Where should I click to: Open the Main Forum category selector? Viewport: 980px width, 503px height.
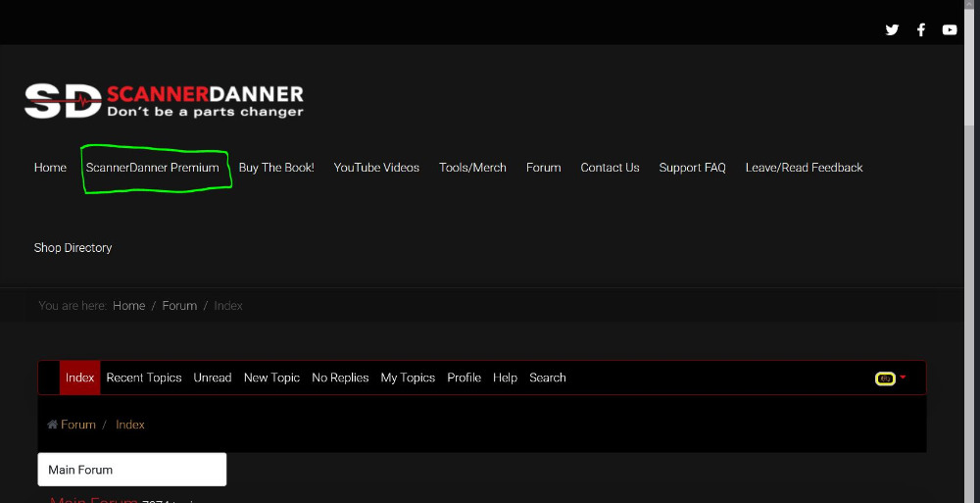131,470
